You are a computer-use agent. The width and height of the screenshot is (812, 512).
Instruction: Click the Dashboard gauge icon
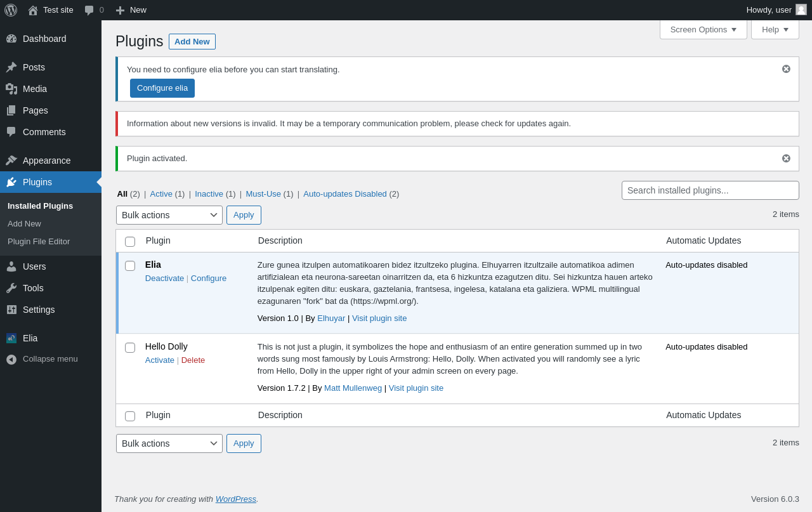click(x=11, y=39)
